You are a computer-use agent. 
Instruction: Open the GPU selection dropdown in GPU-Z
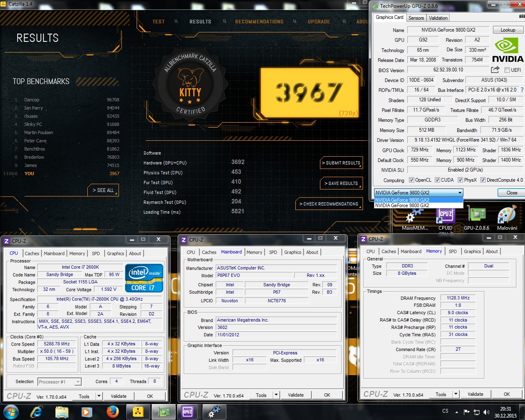point(419,193)
